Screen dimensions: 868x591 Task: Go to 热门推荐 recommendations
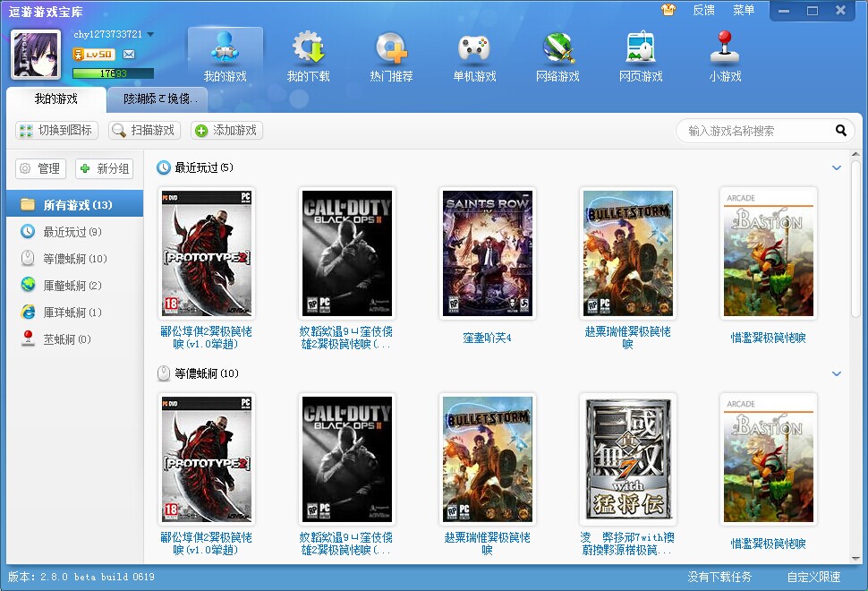point(391,57)
